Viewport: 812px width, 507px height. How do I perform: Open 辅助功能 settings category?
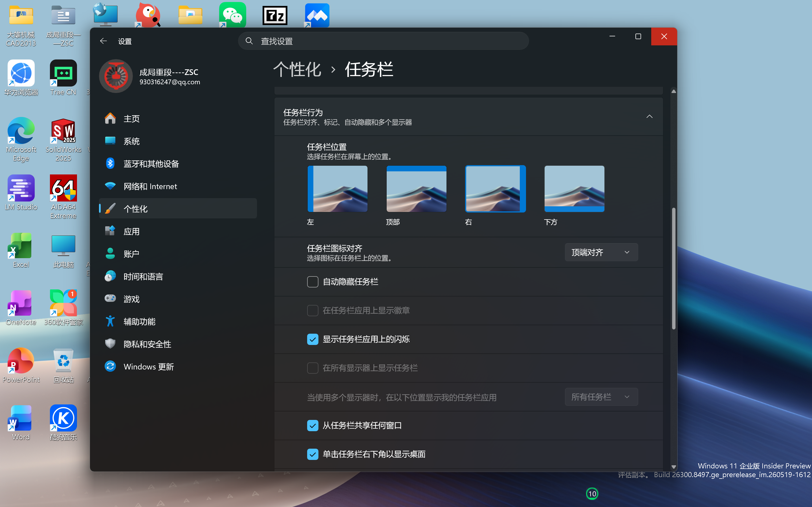pos(178,322)
